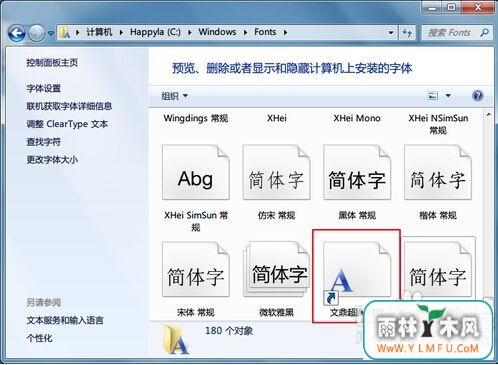Select the XHei NSimSun 常规 label
Screen dimensions: 498x365
pyautogui.click(x=438, y=124)
